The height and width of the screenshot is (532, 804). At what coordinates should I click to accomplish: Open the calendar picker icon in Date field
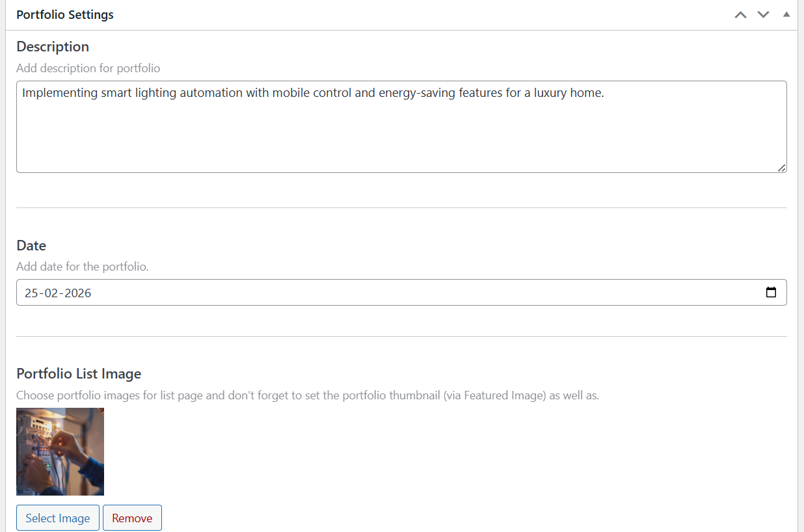point(771,293)
